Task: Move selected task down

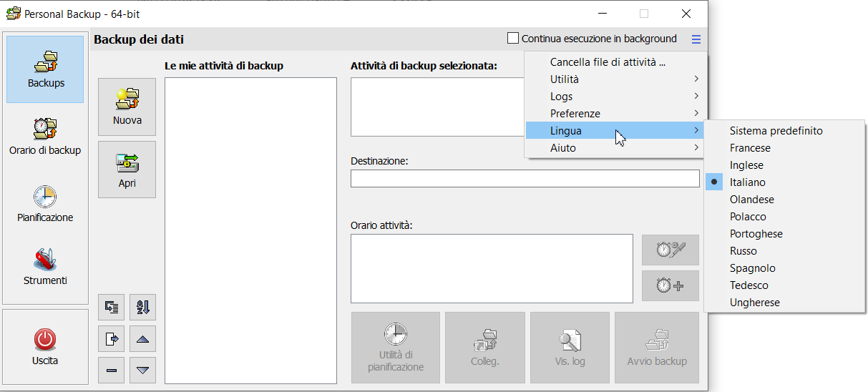Action: tap(142, 370)
